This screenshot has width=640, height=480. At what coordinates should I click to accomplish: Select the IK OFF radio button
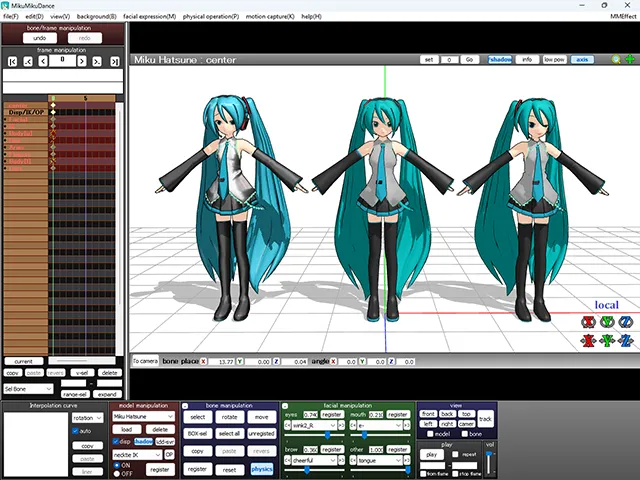(x=117, y=474)
